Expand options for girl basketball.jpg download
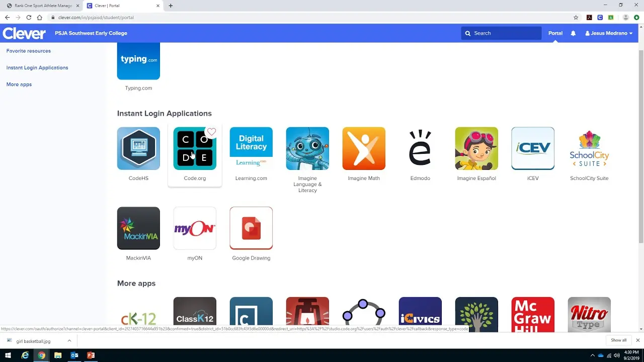 click(x=69, y=341)
